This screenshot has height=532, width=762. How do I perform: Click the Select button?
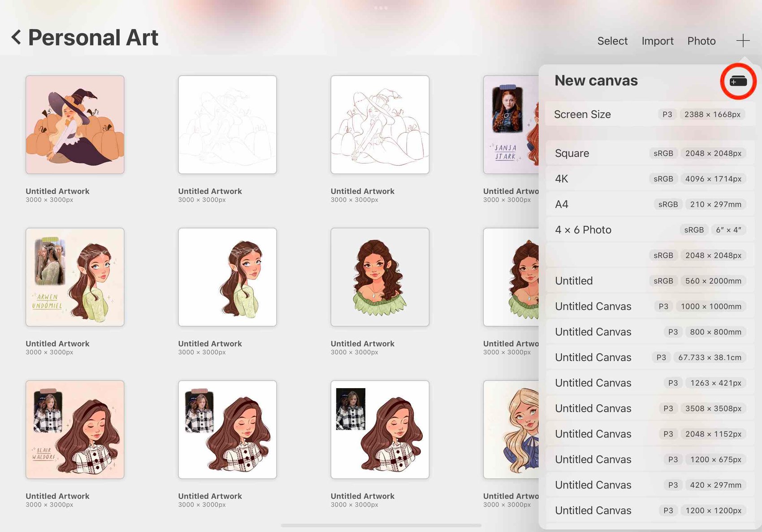tap(612, 41)
